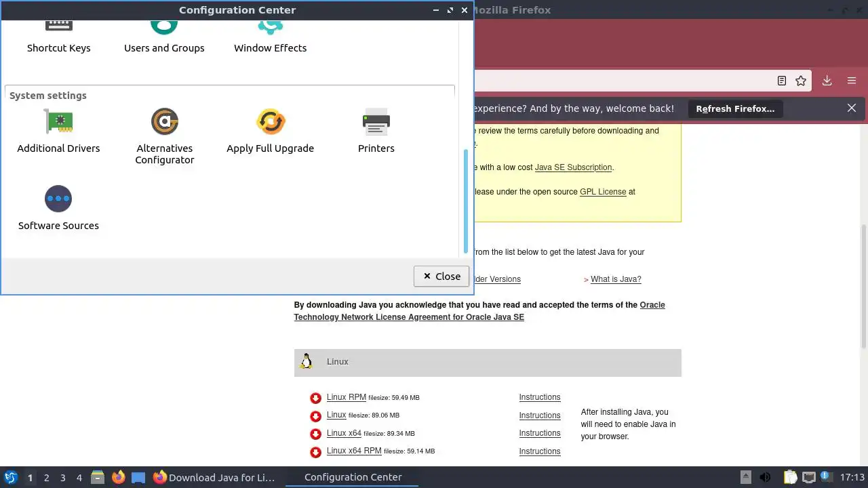Open the Printers configuration
This screenshot has width=868, height=488.
[x=376, y=131]
